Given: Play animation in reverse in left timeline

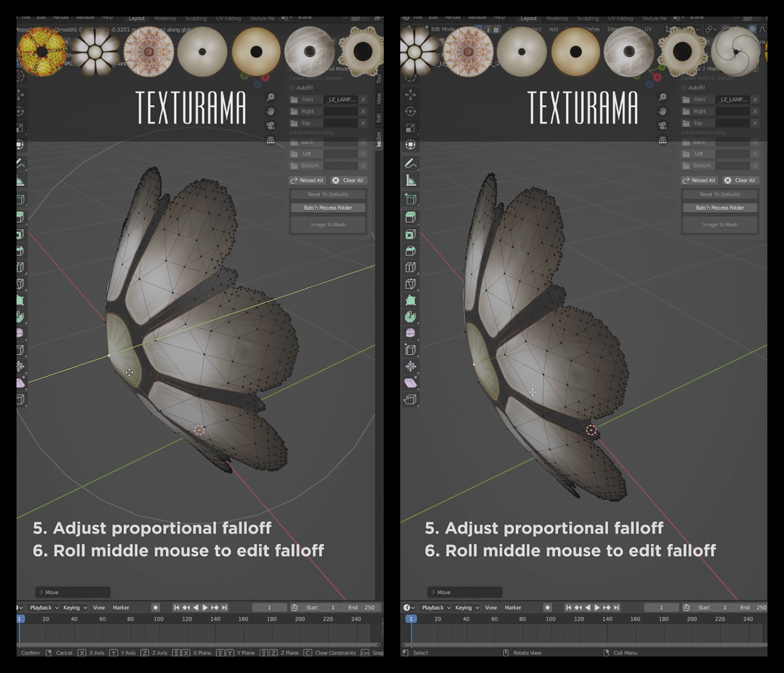Looking at the screenshot, I should coord(195,607).
